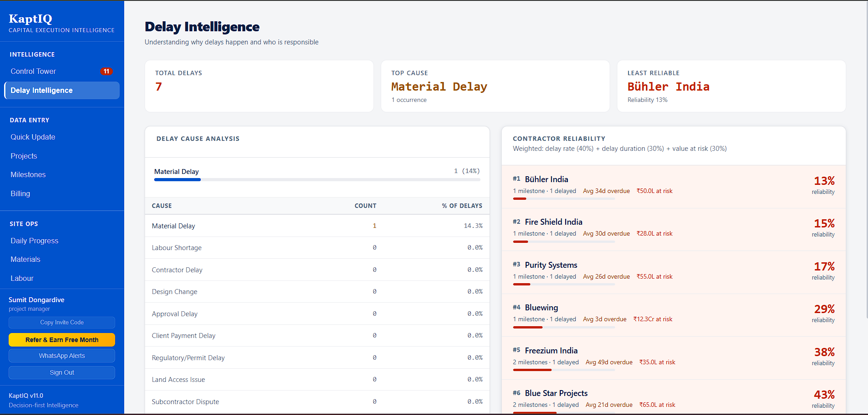868x415 pixels.
Task: Click the KaptIQ logo in the sidebar
Action: [30, 19]
